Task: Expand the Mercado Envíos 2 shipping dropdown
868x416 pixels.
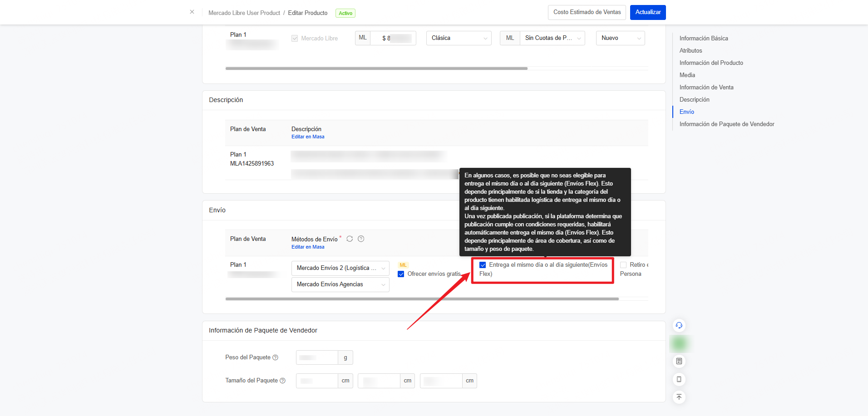Action: (340, 268)
